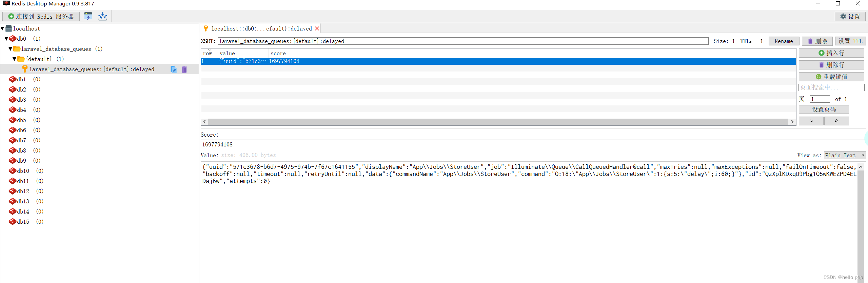Viewport: 868px width, 283px height.
Task: Click the value column header
Action: pyautogui.click(x=243, y=53)
